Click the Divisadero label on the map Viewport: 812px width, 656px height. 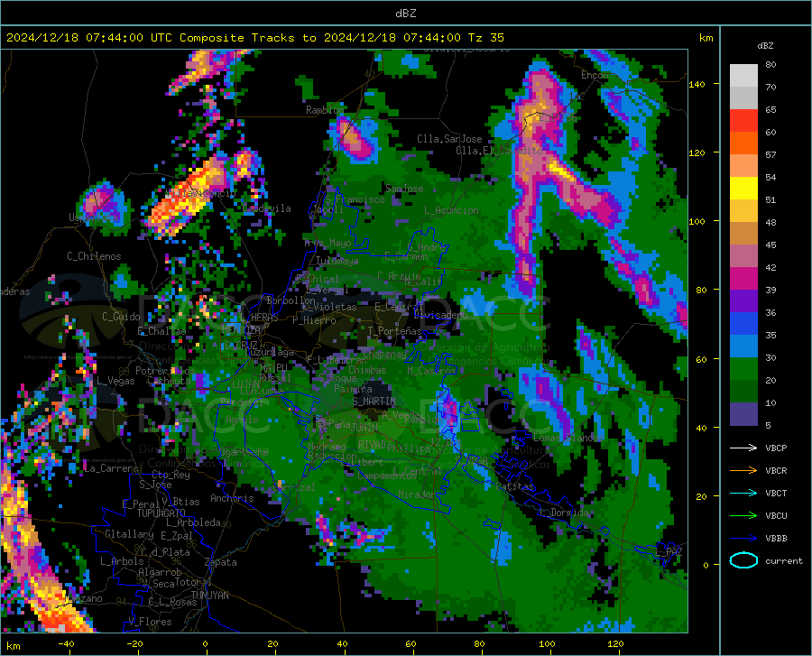coord(440,315)
